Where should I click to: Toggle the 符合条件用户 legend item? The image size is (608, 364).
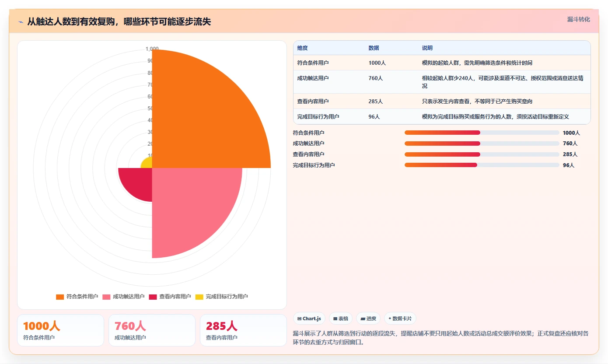[77, 297]
